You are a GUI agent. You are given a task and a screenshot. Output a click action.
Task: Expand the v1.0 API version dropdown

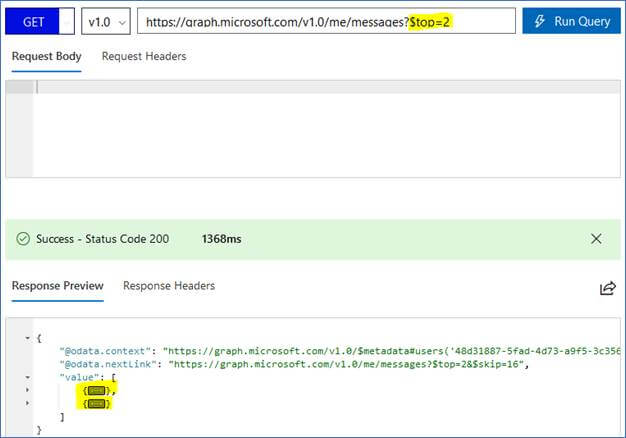pyautogui.click(x=108, y=21)
